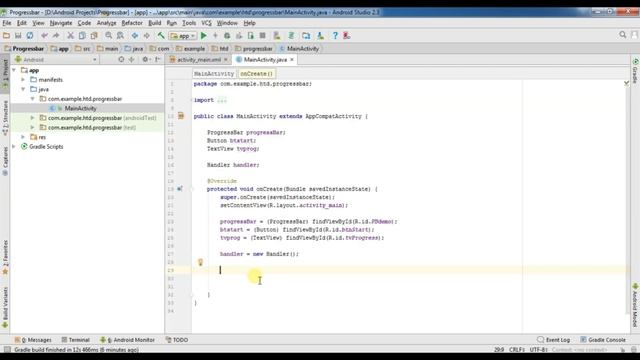Expand the androidTest package node
This screenshot has height=360, width=640.
click(33, 118)
